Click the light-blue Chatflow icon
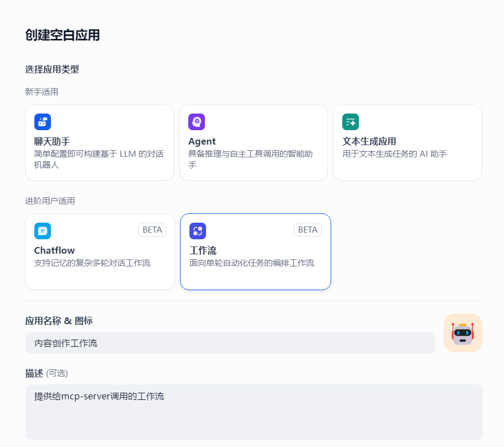This screenshot has width=504, height=447. click(x=43, y=231)
